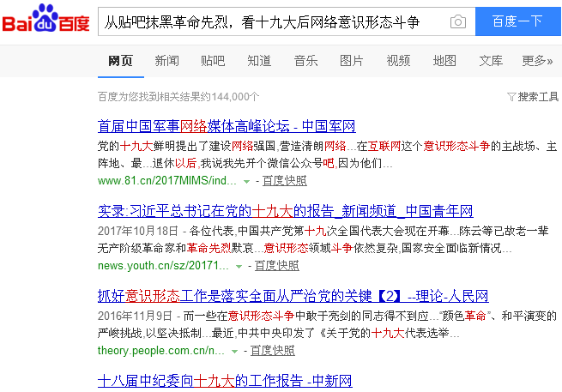This screenshot has height=392, width=562.
Task: Open 十八届中纪委向十九大的工作报告 中新网 link
Action: coord(225,381)
